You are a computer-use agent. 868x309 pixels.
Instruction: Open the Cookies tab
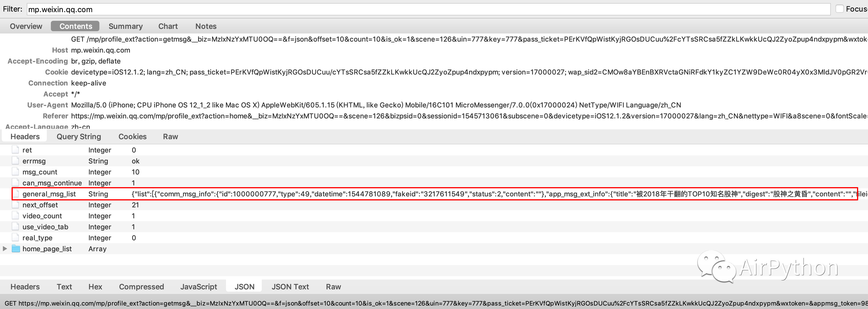132,137
